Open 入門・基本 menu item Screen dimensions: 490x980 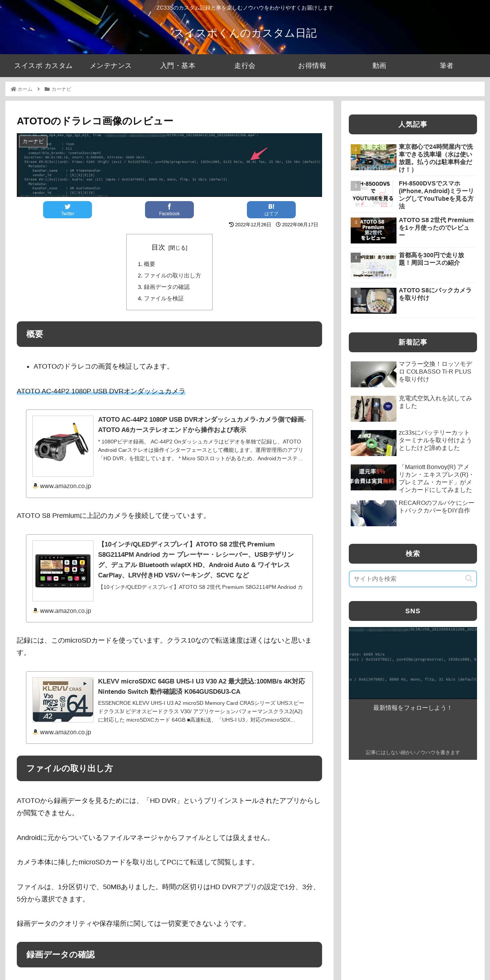point(178,66)
